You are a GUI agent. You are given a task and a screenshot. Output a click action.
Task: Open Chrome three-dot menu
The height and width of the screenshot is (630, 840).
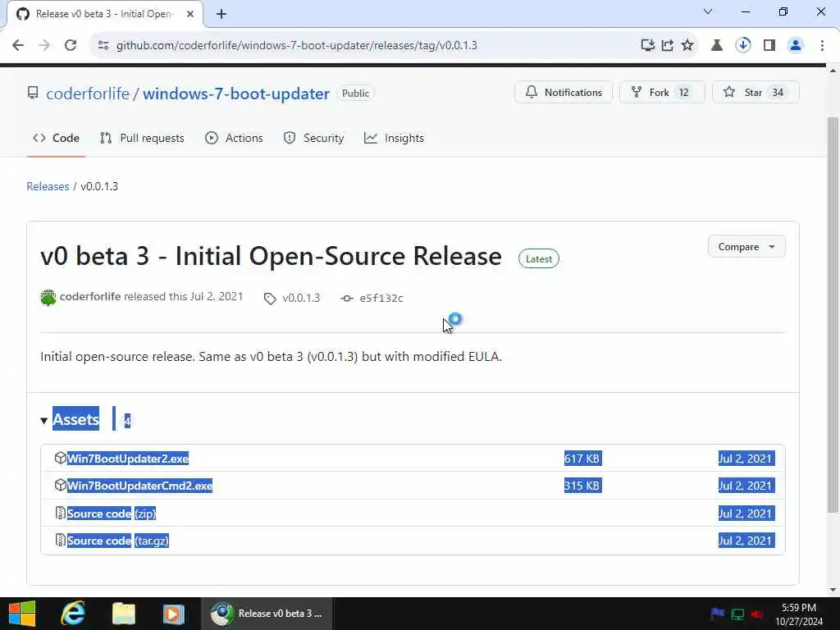[822, 45]
